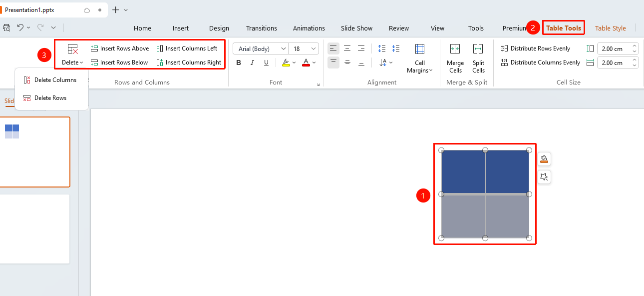Open the highlight color dropdown arrow
Viewport: 644px width, 296px height.
point(294,62)
